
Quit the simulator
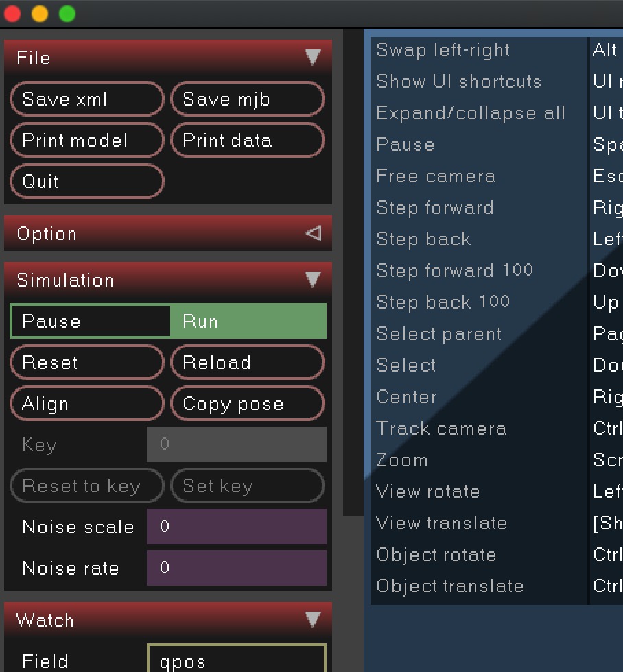coord(86,181)
